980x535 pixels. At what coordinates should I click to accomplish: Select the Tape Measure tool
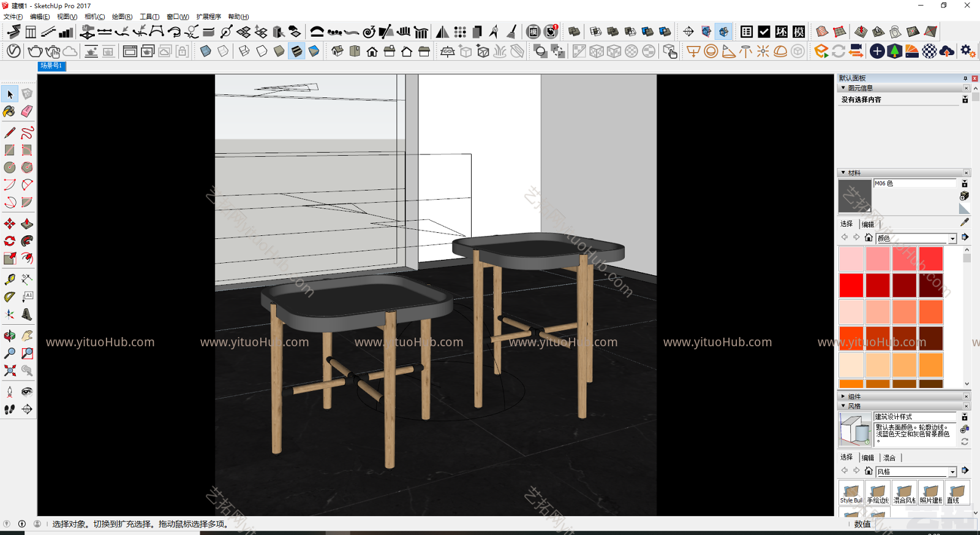click(10, 279)
